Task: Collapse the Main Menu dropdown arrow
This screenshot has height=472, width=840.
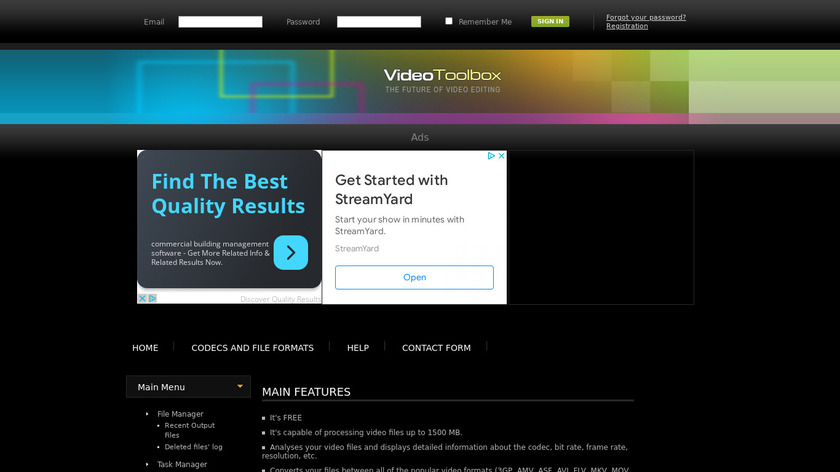Action: click(x=240, y=386)
